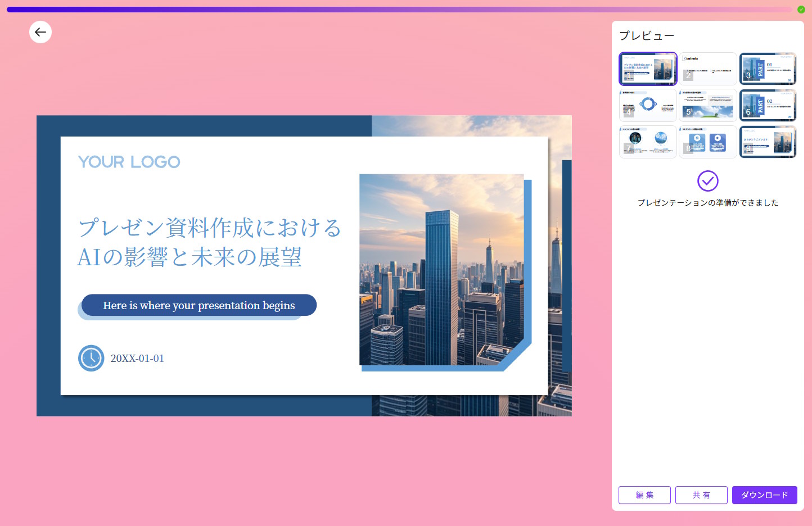Click the ダウンロード (Download) button
The width and height of the screenshot is (812, 526).
(x=764, y=495)
